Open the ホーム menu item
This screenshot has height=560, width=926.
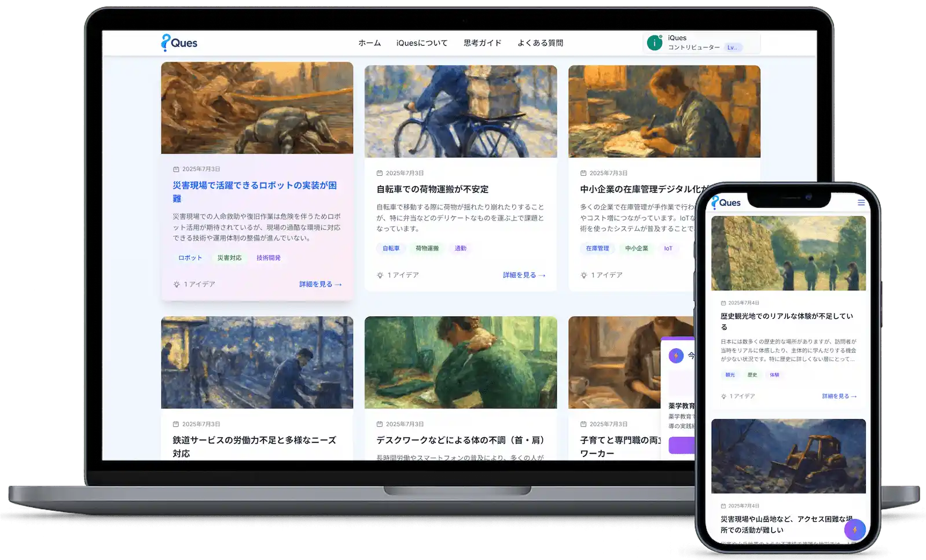click(x=369, y=43)
